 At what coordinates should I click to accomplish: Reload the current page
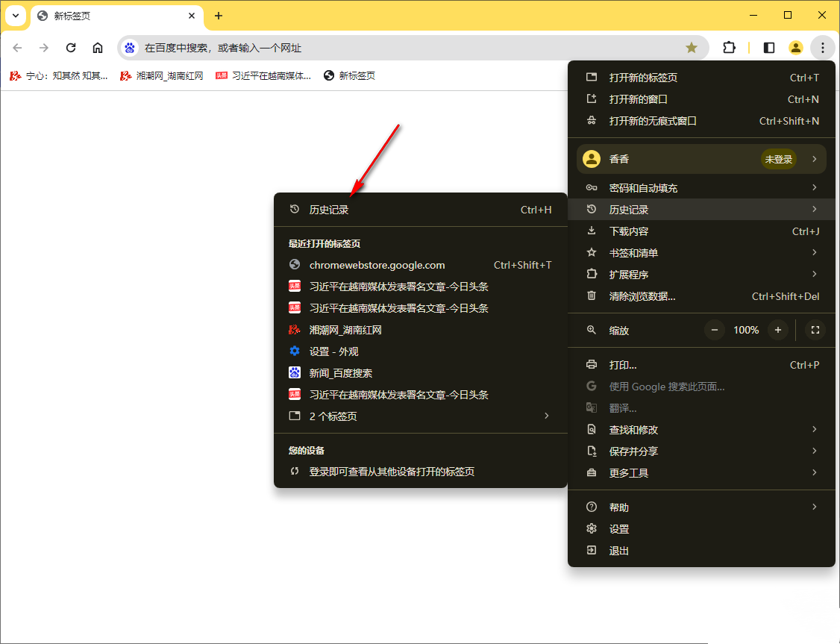(71, 48)
